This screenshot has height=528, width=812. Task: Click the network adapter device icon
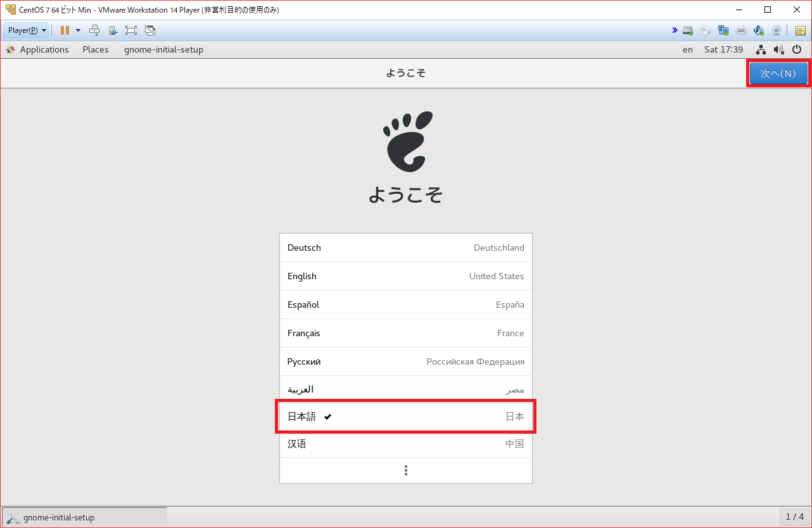click(x=723, y=30)
